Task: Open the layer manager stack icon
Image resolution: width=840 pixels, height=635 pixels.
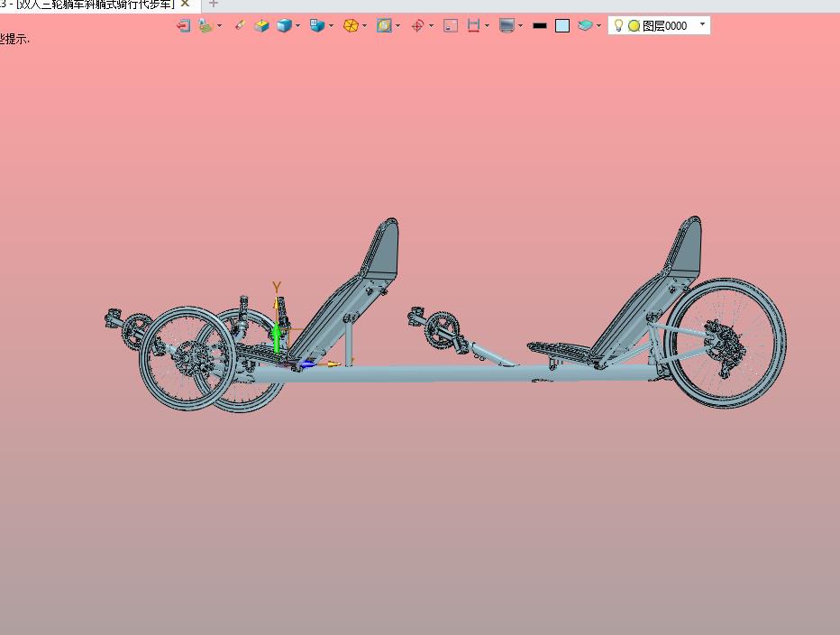Action: click(x=585, y=26)
